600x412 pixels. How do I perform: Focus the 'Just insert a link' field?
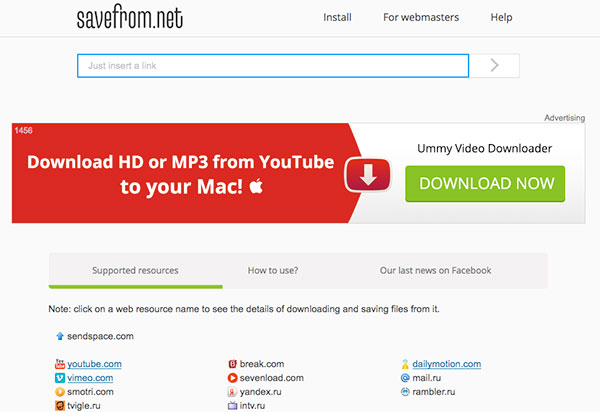tap(273, 66)
